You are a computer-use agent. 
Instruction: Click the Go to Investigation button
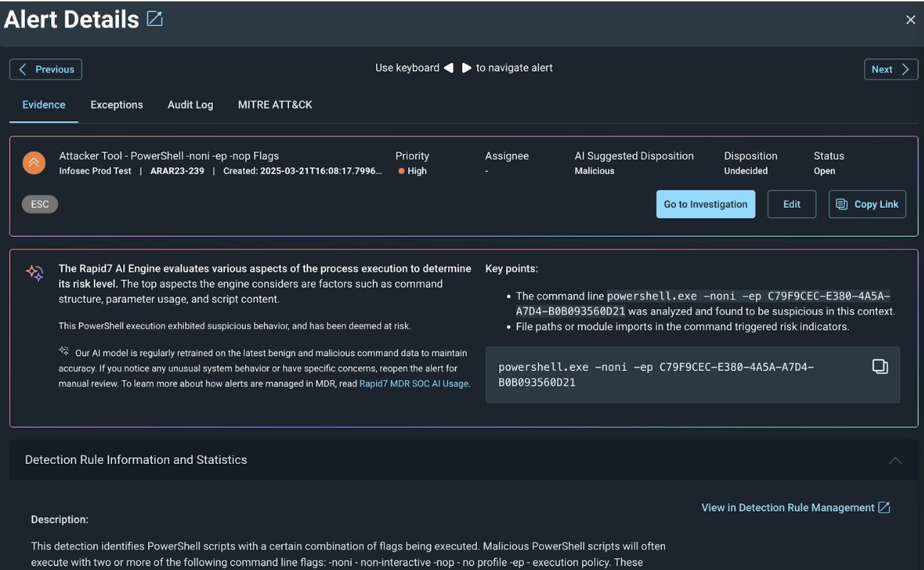point(705,204)
